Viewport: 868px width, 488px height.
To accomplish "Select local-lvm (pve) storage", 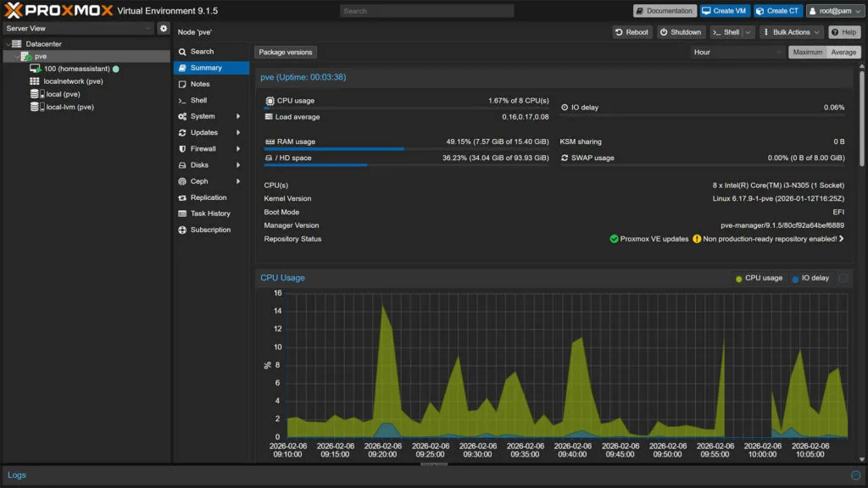I will [x=70, y=107].
